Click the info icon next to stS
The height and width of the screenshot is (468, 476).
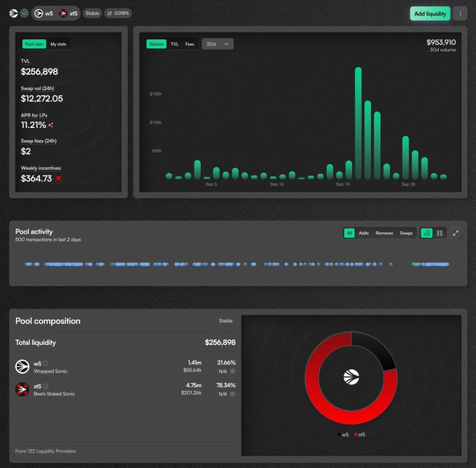tap(45, 386)
